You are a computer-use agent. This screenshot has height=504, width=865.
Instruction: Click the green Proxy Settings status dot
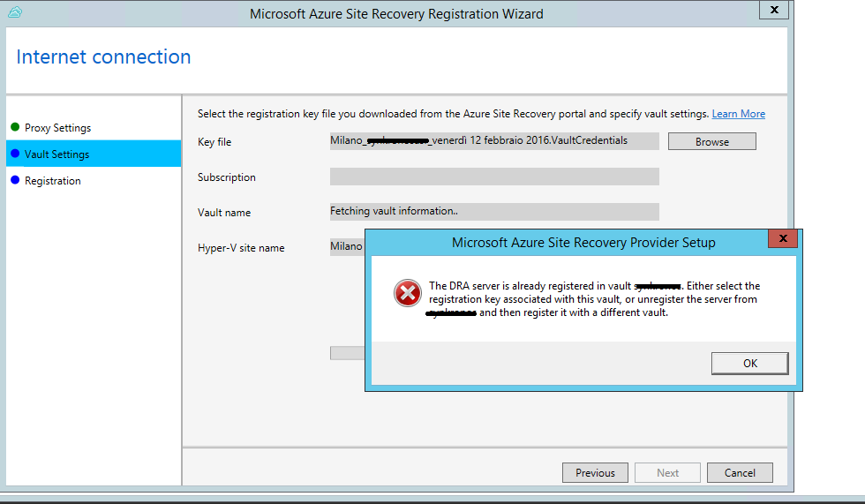pos(16,127)
